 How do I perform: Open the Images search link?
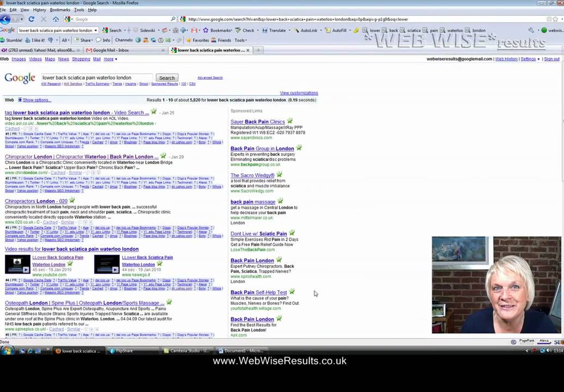click(19, 59)
